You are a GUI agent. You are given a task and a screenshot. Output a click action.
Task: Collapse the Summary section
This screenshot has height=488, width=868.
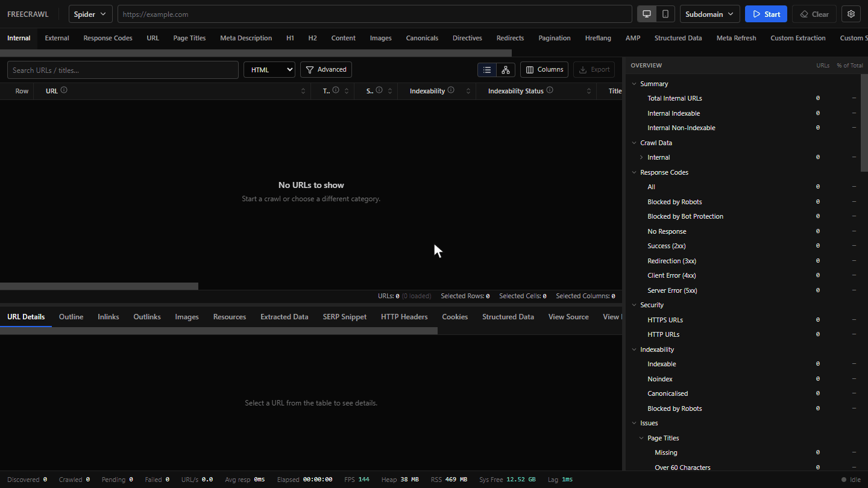[634, 84]
